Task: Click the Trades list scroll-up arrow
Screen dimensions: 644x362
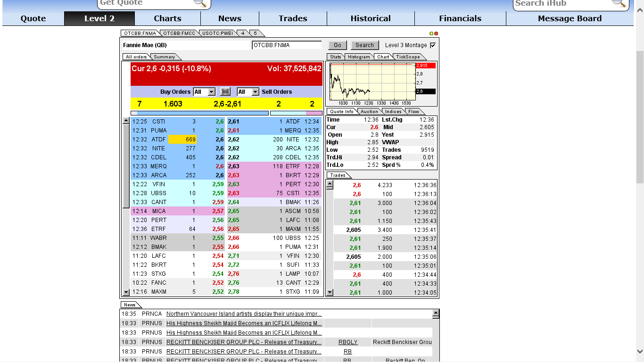Action: coord(330,184)
